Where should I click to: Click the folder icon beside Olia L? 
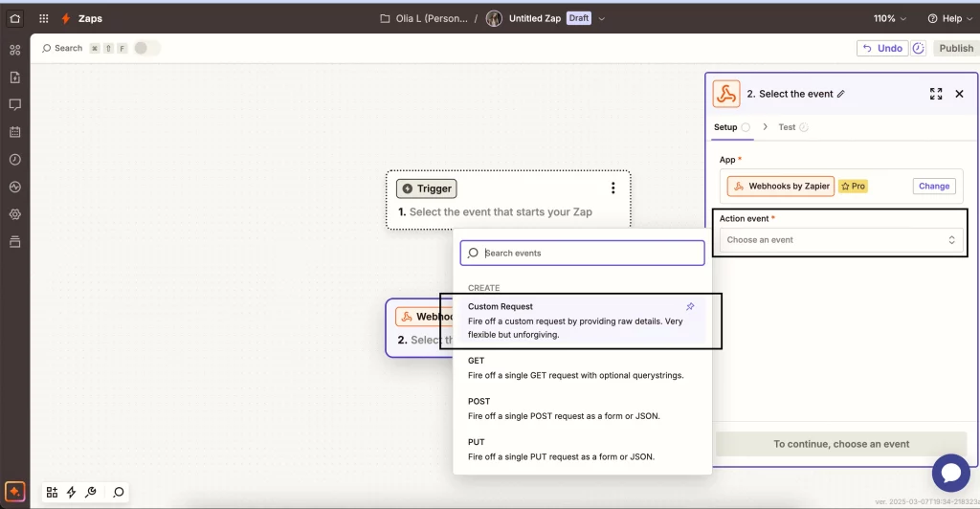[x=385, y=19]
